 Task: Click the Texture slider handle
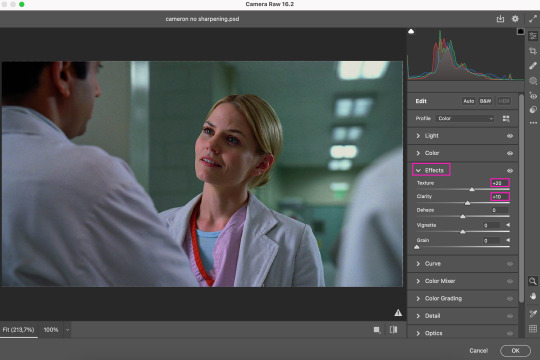tap(472, 189)
